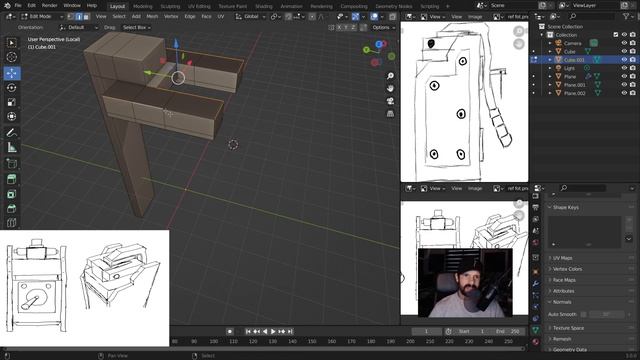640x360 pixels.
Task: Switch perspective/orthographic grid icon
Action: click(390, 114)
